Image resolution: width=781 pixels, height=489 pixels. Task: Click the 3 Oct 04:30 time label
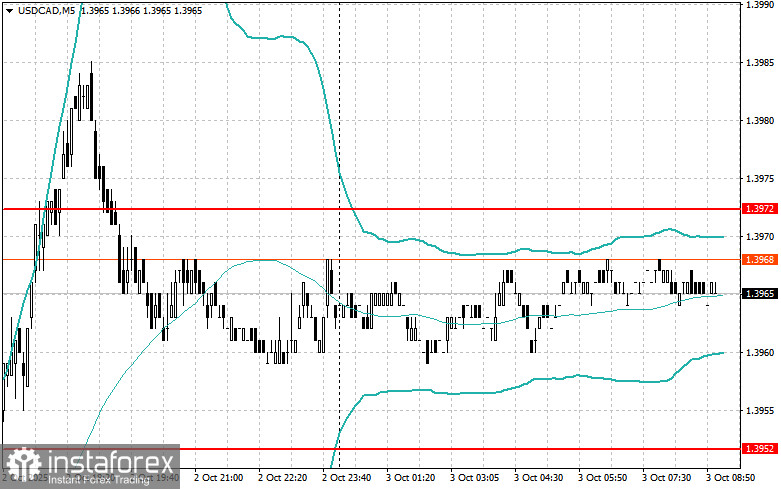tap(538, 478)
